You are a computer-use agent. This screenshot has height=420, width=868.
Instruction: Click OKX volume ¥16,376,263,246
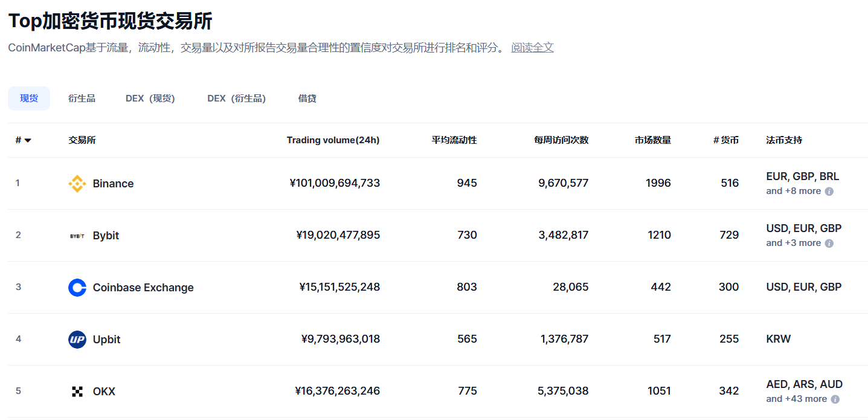(338, 391)
